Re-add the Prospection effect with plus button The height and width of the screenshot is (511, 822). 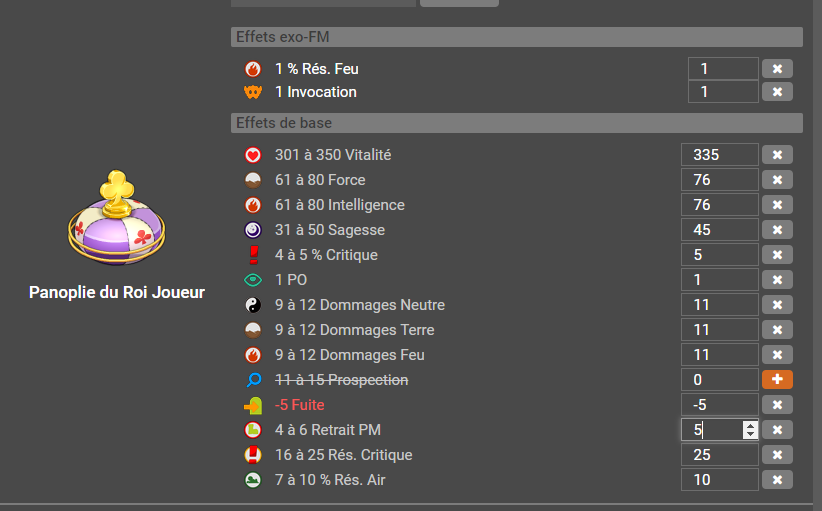click(777, 379)
